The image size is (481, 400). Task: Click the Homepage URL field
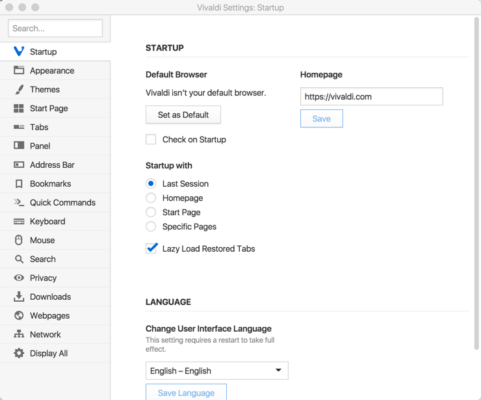371,97
